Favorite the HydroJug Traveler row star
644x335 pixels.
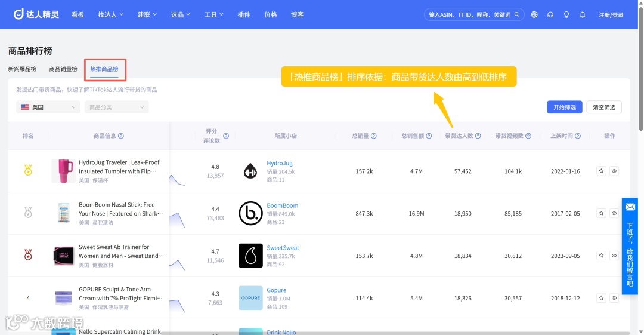point(601,171)
